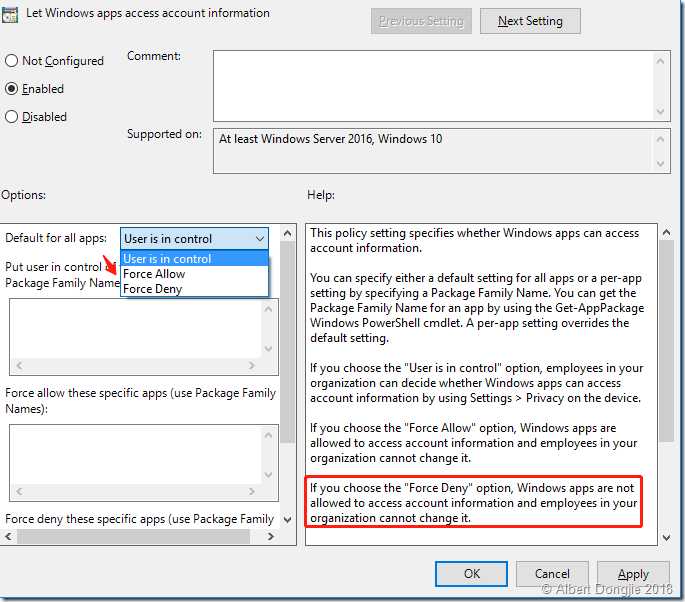Viewport: 685px width, 602px height.
Task: Click the 'Force allow these specific apps' label
Action: coord(140,401)
